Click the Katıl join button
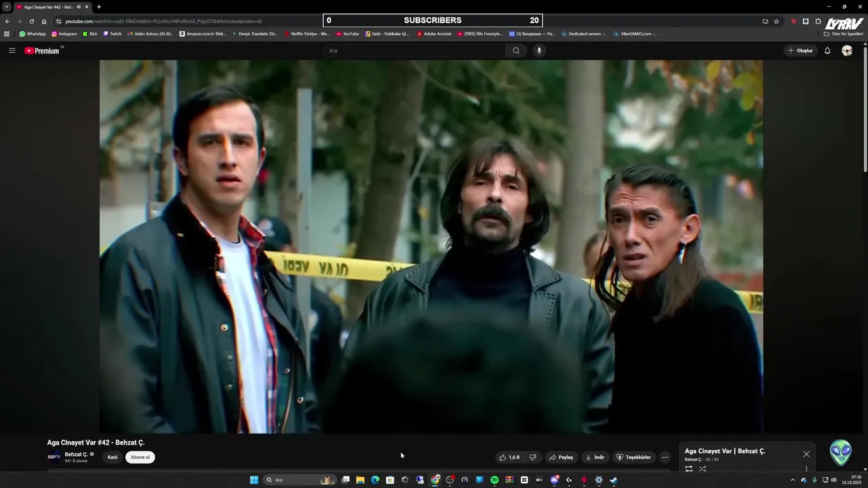 point(113,457)
